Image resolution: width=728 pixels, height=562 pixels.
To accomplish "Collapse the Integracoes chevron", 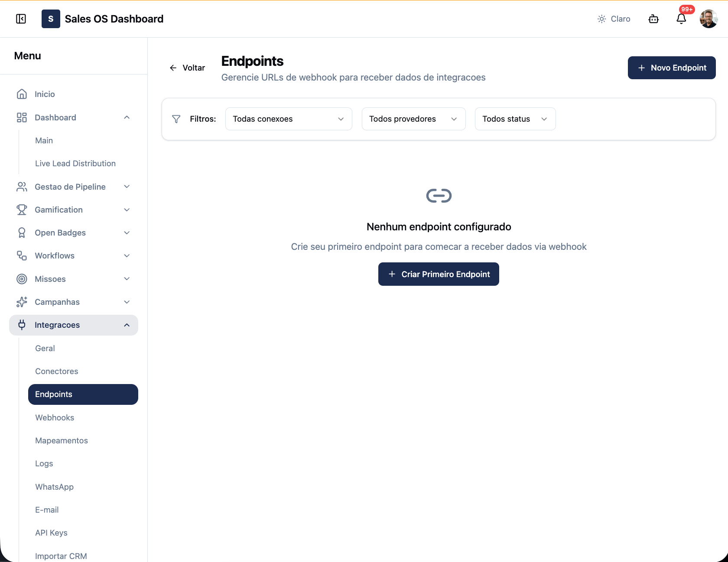I will click(127, 325).
